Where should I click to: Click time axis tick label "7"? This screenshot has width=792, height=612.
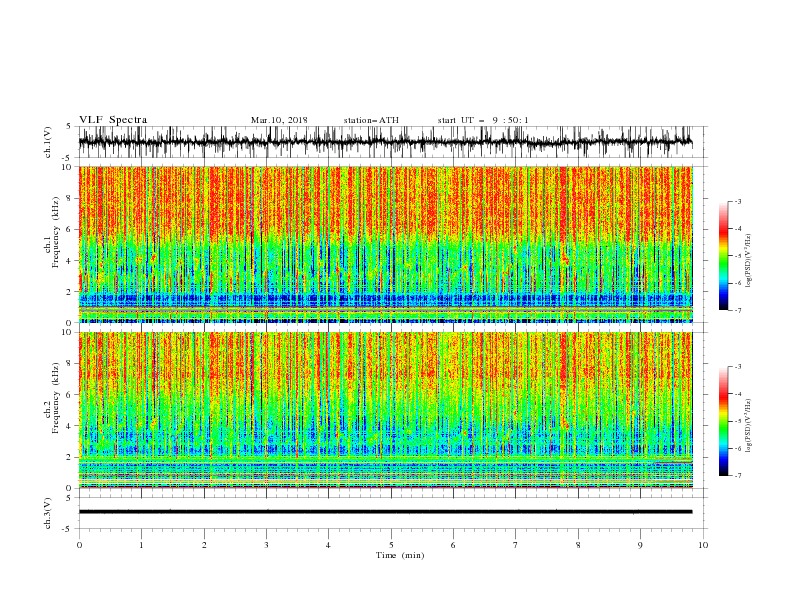[516, 545]
